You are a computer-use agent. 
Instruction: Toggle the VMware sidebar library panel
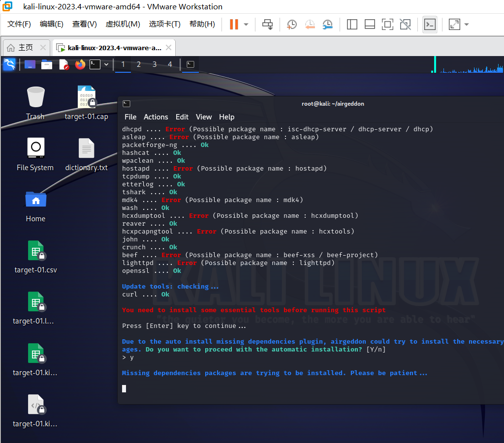(352, 24)
